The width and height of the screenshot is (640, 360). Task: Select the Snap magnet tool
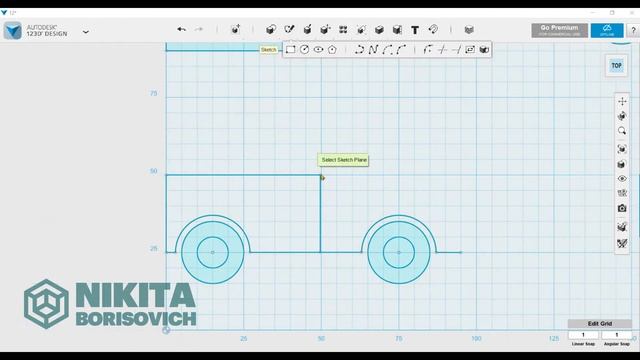pyautogui.click(x=433, y=29)
